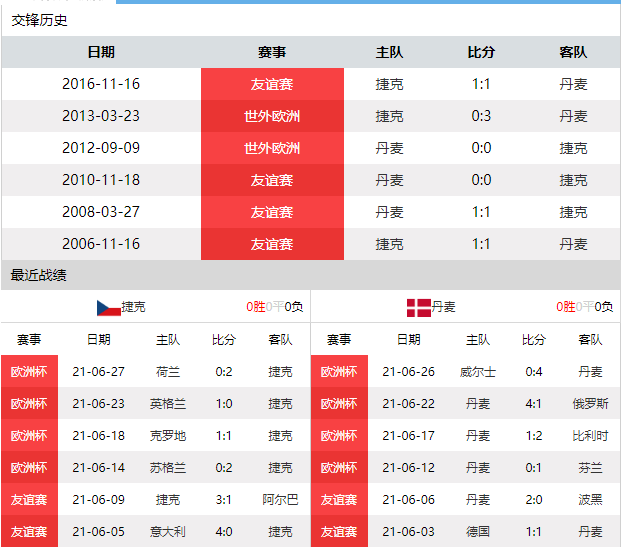Click Czech record 0胜0平0负
622x547 pixels.
click(275, 307)
